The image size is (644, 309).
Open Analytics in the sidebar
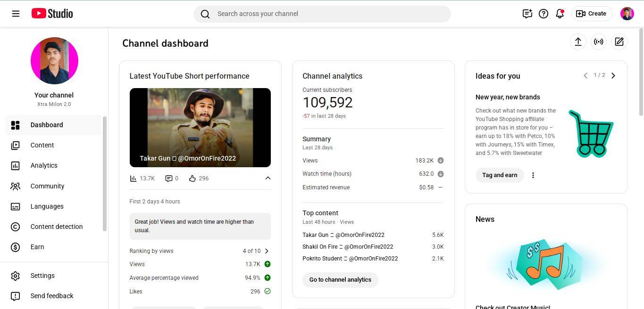[44, 165]
